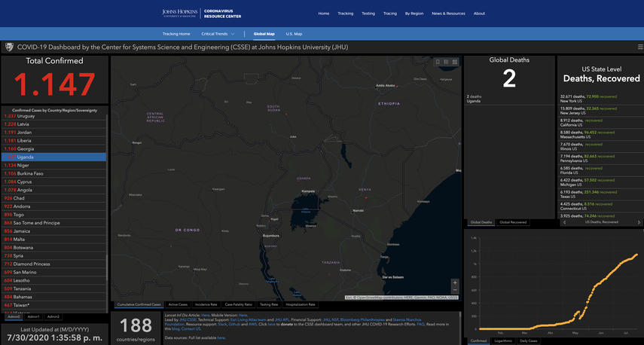Switch chart to Logarithmic
Viewport: 644px width, 345px height.
tap(502, 341)
